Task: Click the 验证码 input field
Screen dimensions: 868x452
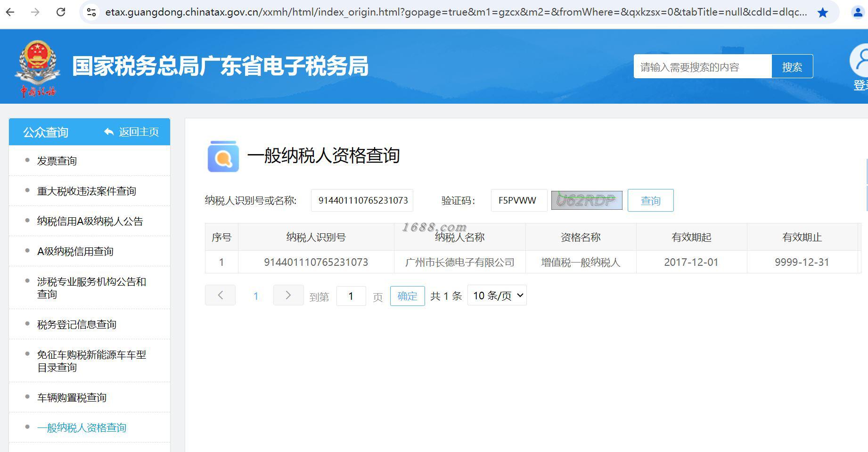Action: click(x=519, y=200)
